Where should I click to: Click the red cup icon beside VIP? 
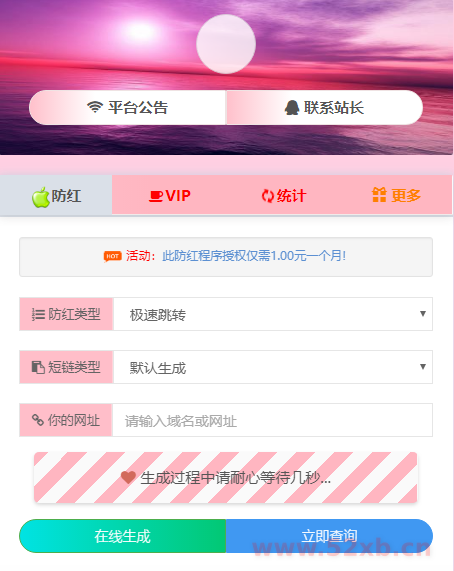[156, 196]
